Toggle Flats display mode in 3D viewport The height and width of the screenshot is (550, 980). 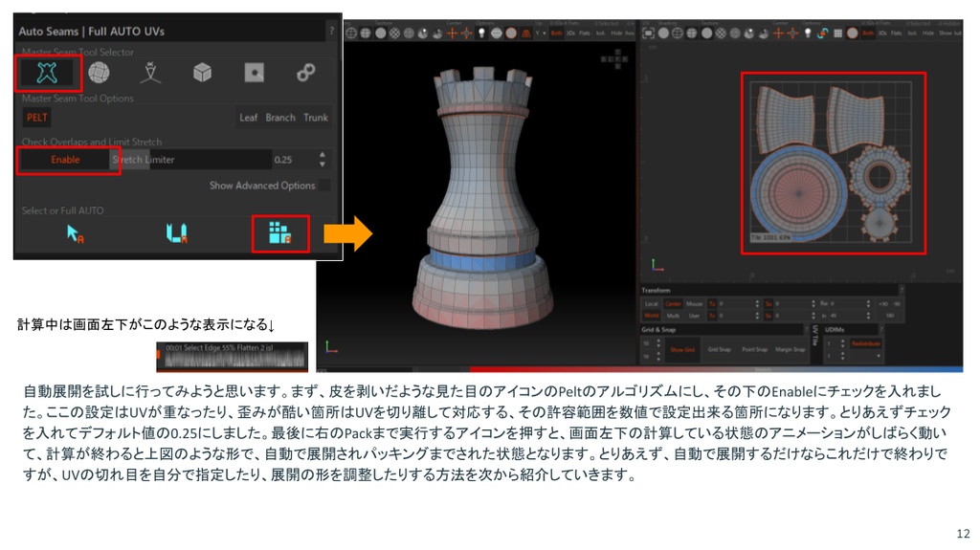pyautogui.click(x=585, y=33)
